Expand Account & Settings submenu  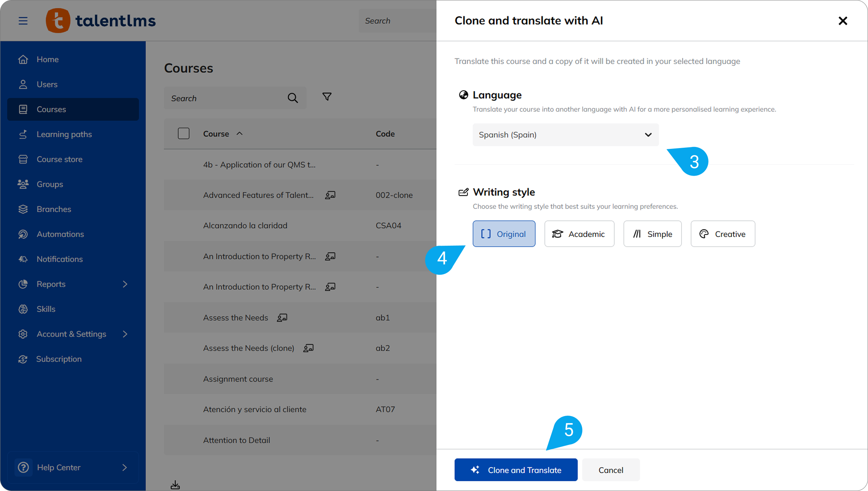coord(125,334)
